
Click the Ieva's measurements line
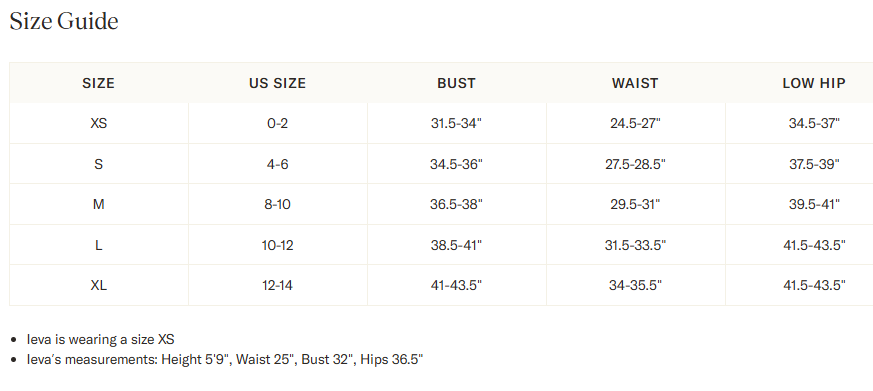click(225, 359)
